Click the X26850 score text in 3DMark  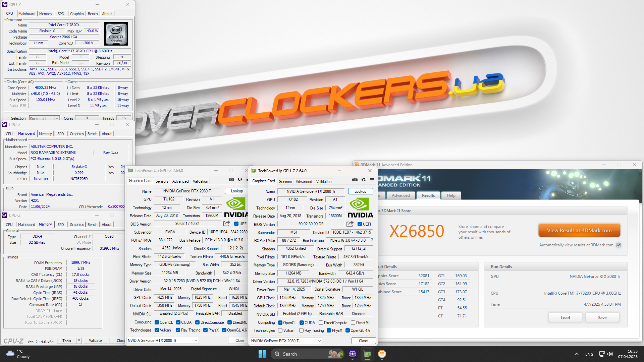point(417,231)
